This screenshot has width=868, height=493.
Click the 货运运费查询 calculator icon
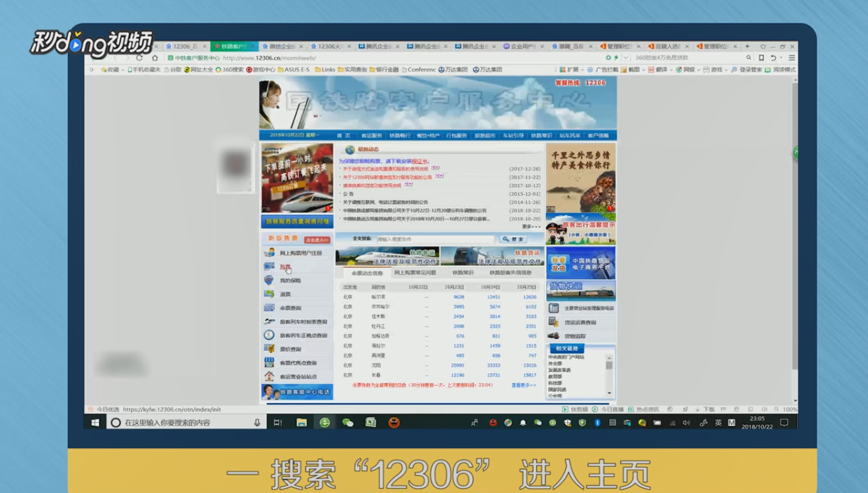553,322
